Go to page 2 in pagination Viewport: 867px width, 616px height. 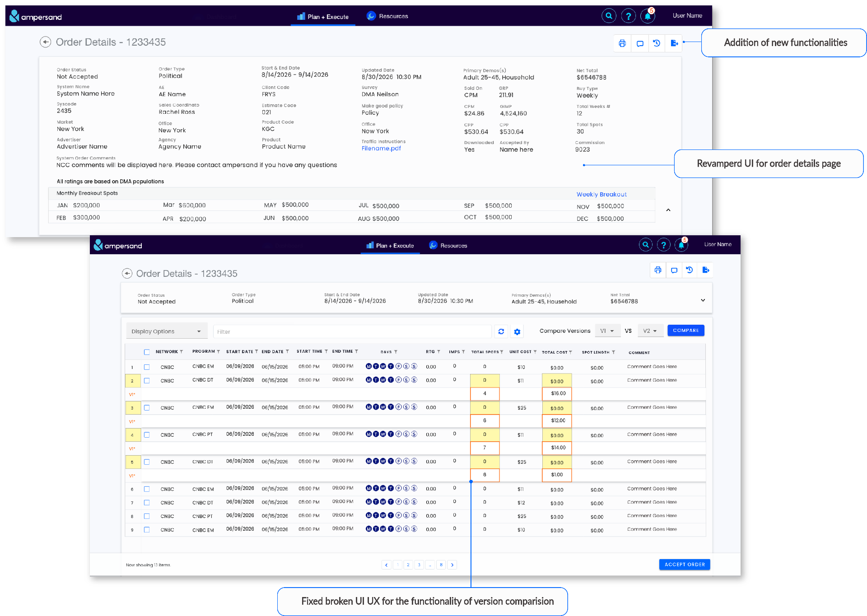408,565
